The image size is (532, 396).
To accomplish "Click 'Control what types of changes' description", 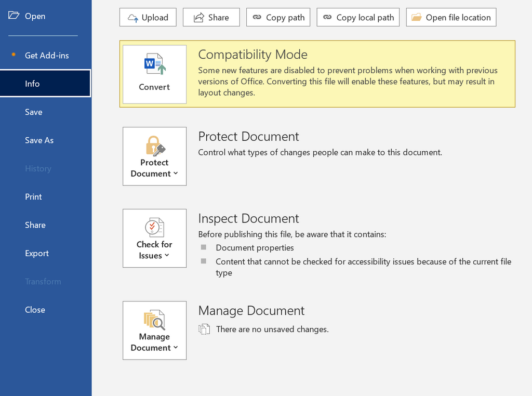I will coord(320,152).
